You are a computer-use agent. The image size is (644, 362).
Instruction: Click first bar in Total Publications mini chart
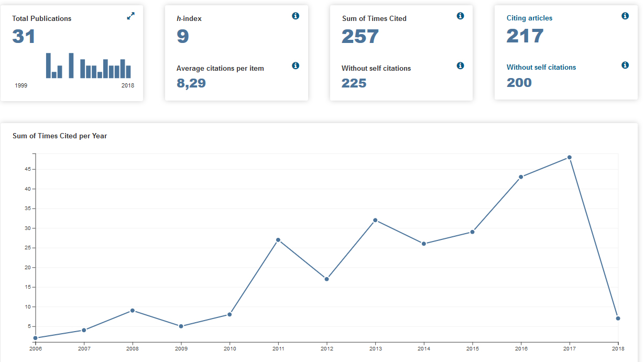click(x=48, y=65)
